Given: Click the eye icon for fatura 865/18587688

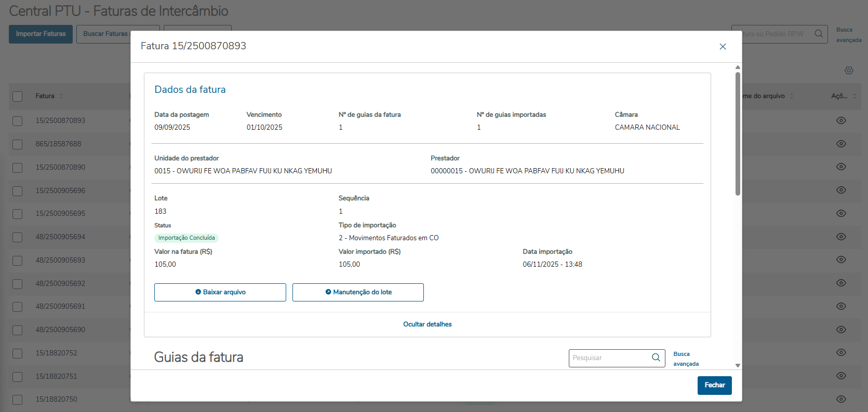Looking at the screenshot, I should click(841, 144).
